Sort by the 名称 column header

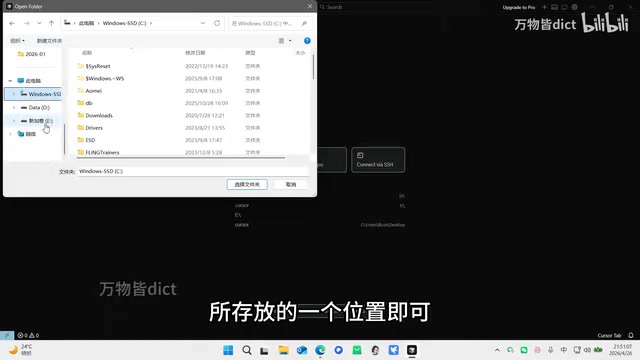pos(87,53)
